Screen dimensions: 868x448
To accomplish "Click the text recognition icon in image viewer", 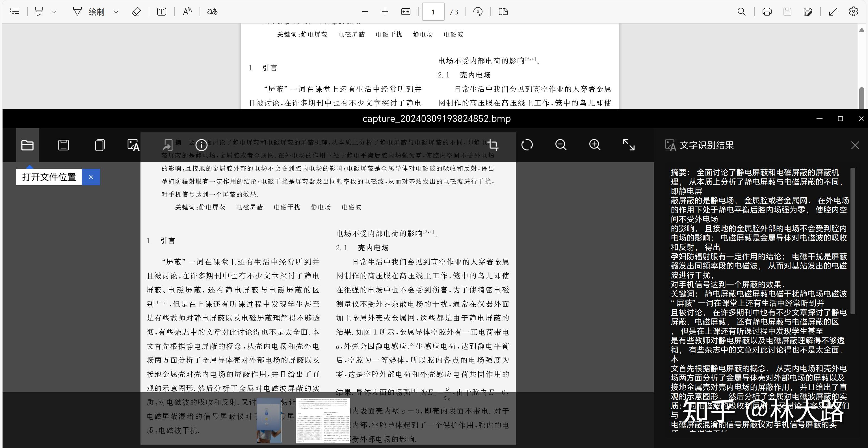I will point(133,145).
